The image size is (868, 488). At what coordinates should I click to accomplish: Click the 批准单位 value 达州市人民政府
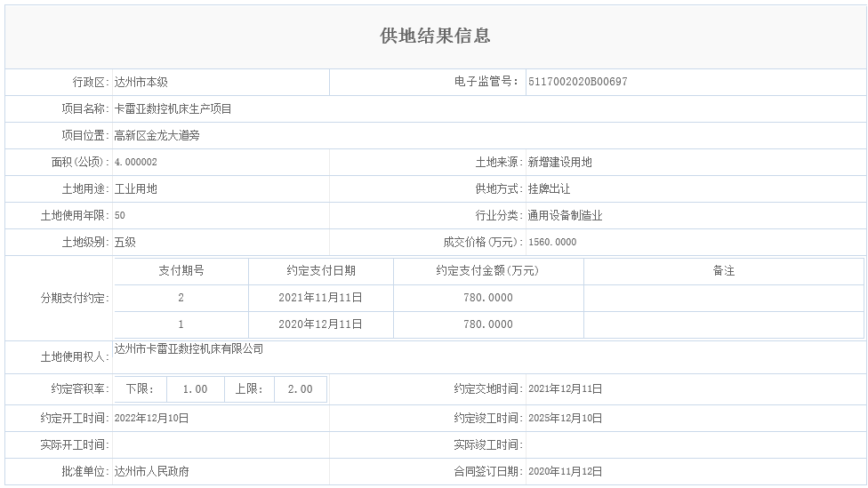[x=152, y=471]
